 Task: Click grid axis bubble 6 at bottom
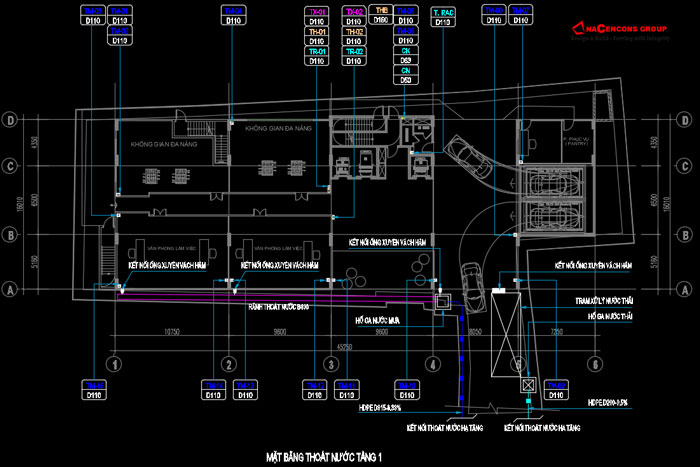pyautogui.click(x=595, y=364)
